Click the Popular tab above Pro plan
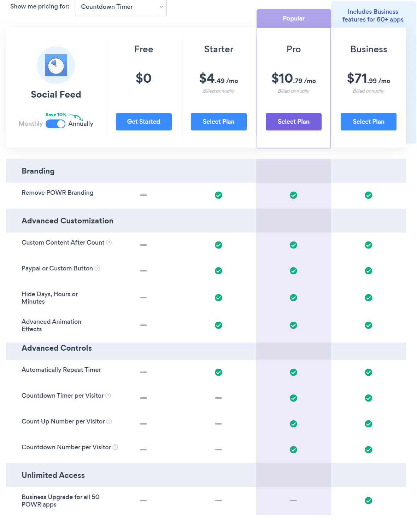This screenshot has width=417, height=532. point(294,18)
